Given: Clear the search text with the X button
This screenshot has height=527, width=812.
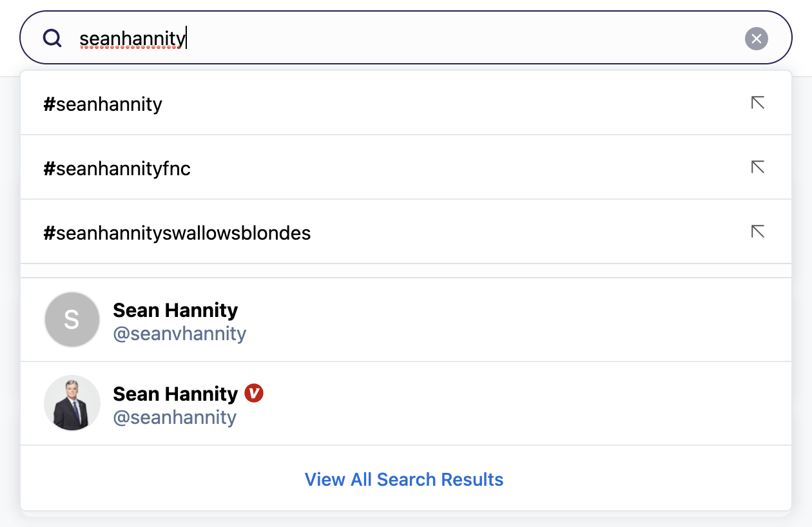Looking at the screenshot, I should click(x=757, y=39).
